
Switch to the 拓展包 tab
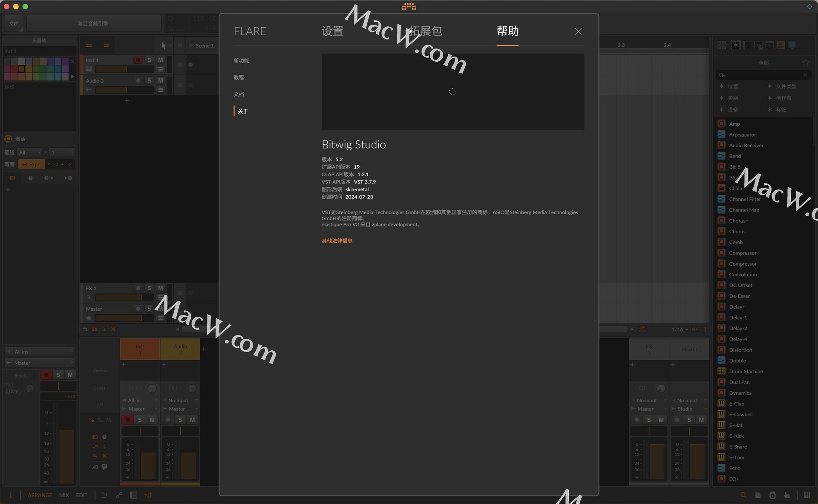tap(425, 31)
